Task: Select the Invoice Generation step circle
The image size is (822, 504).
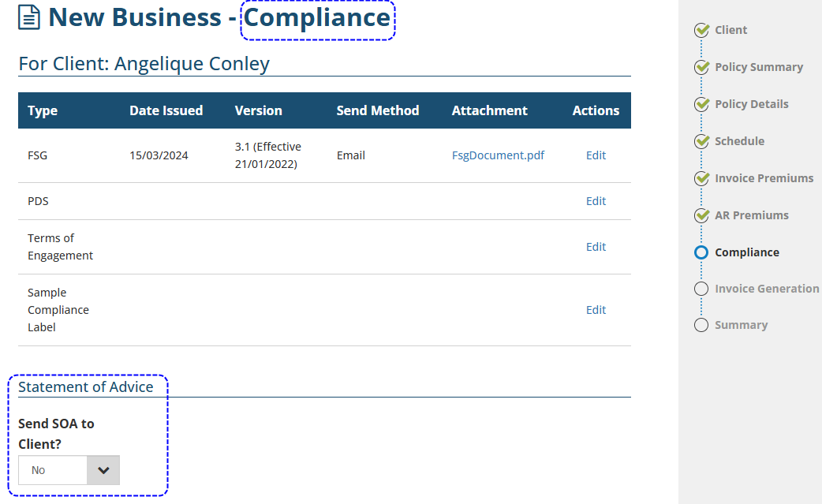Action: pos(701,289)
